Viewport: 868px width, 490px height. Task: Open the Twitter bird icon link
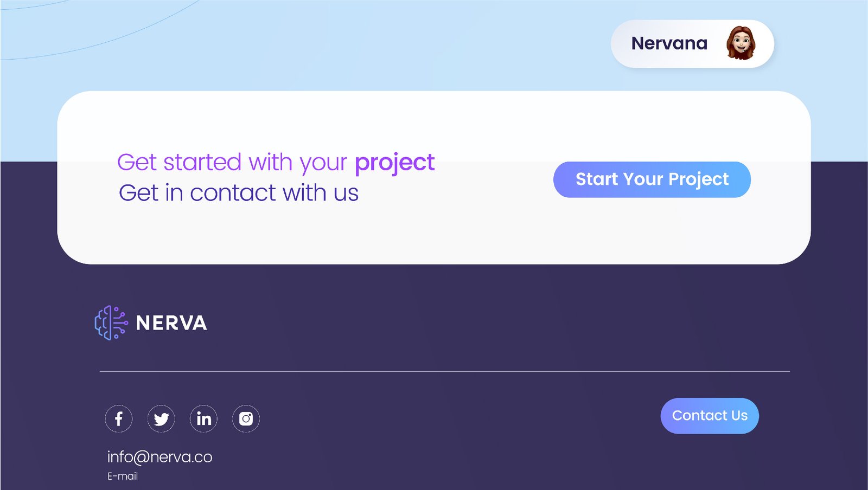point(161,419)
